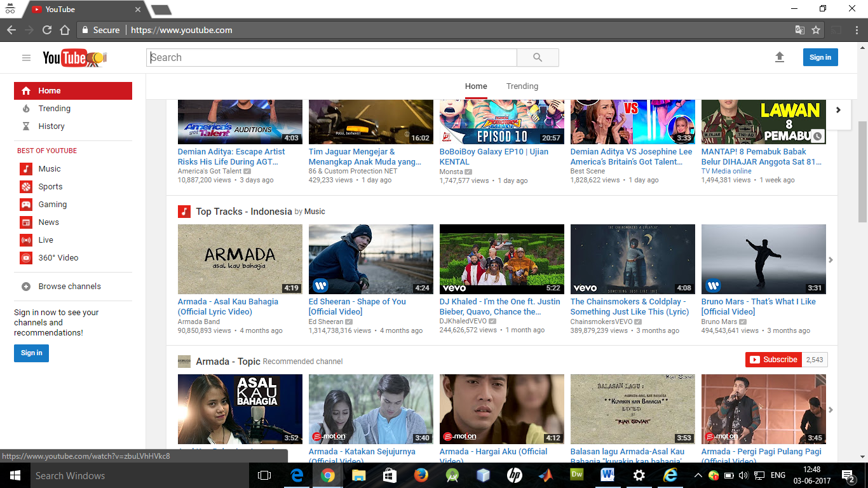Click the browser address bar URL
The image size is (868, 488).
[x=182, y=30]
